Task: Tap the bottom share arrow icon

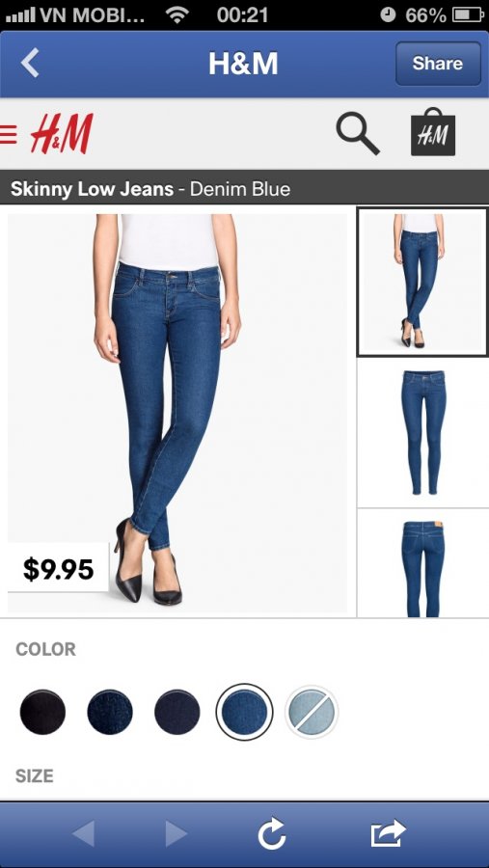Action: click(x=388, y=833)
